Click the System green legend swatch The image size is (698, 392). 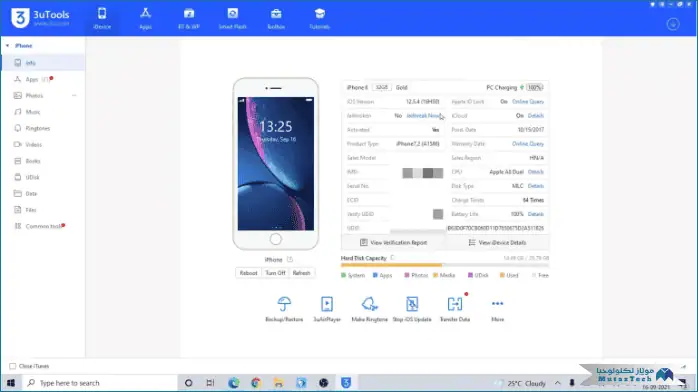[x=343, y=275]
